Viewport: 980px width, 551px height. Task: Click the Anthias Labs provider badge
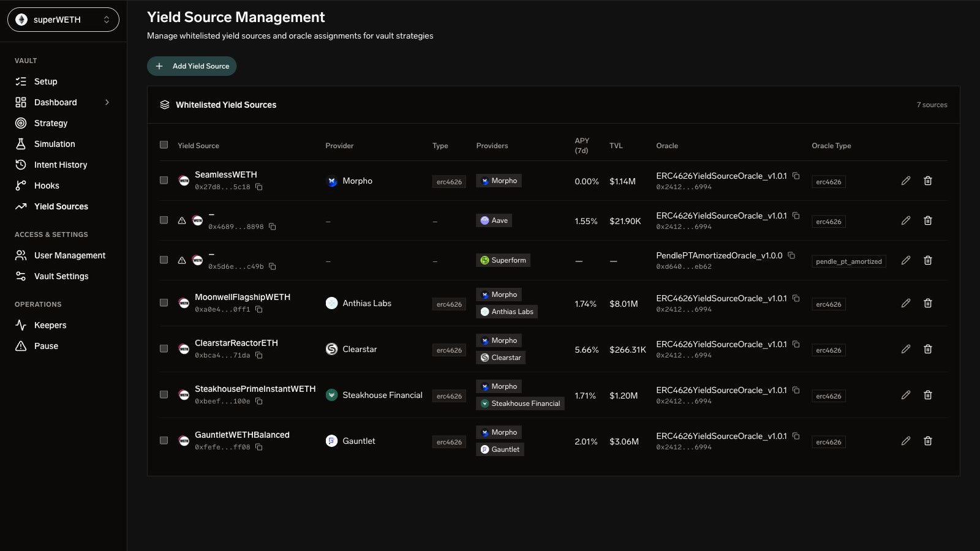pyautogui.click(x=507, y=312)
